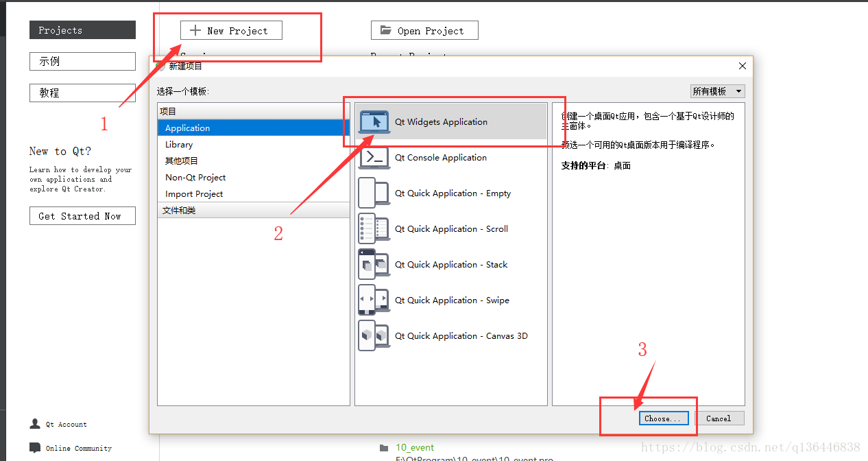
Task: Click the Open Project button
Action: 424,30
